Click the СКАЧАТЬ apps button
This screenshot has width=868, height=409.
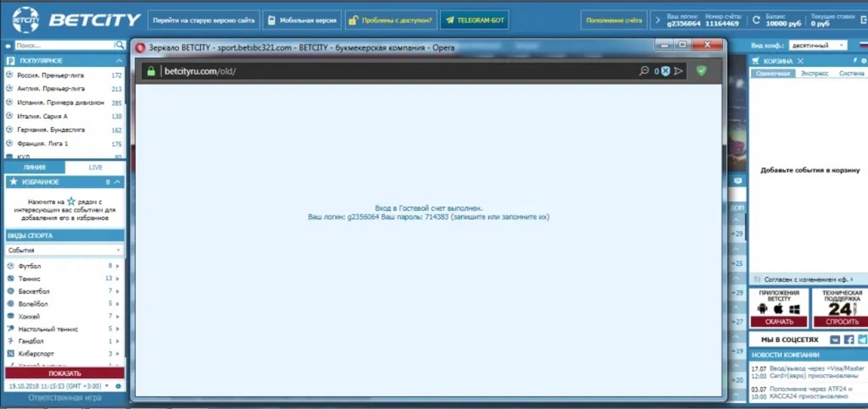click(x=779, y=322)
